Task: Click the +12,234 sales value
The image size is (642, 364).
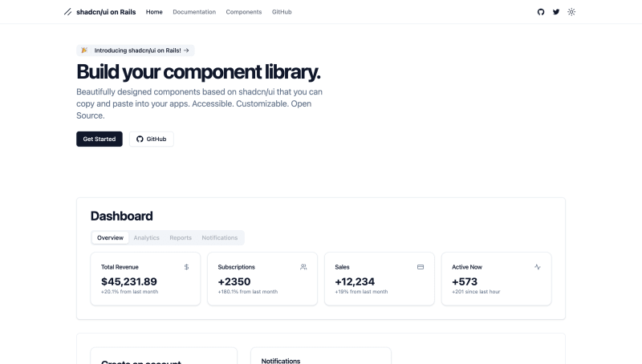Action: tap(355, 281)
